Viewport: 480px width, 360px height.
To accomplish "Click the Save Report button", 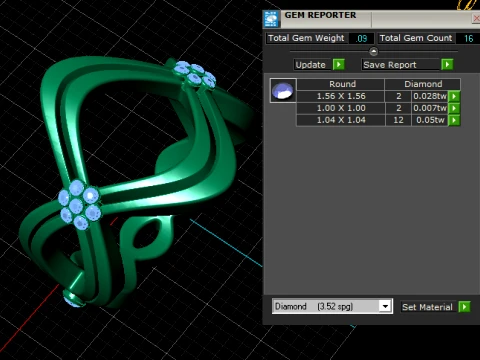I will [401, 65].
